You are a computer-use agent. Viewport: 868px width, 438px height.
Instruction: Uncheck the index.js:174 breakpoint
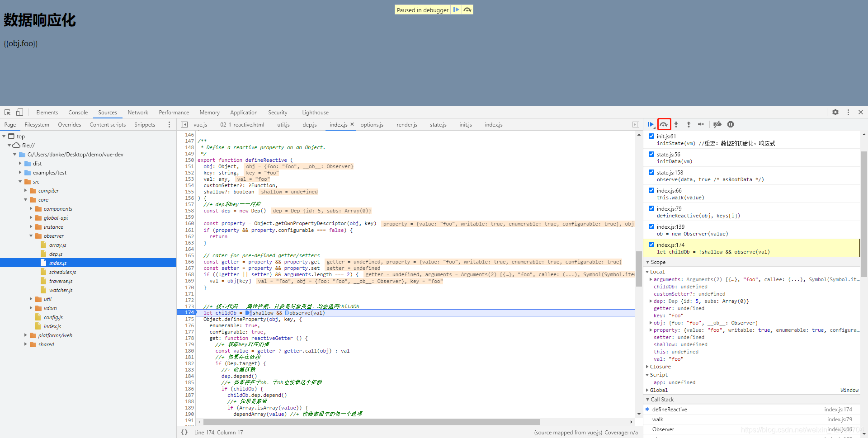pyautogui.click(x=651, y=245)
